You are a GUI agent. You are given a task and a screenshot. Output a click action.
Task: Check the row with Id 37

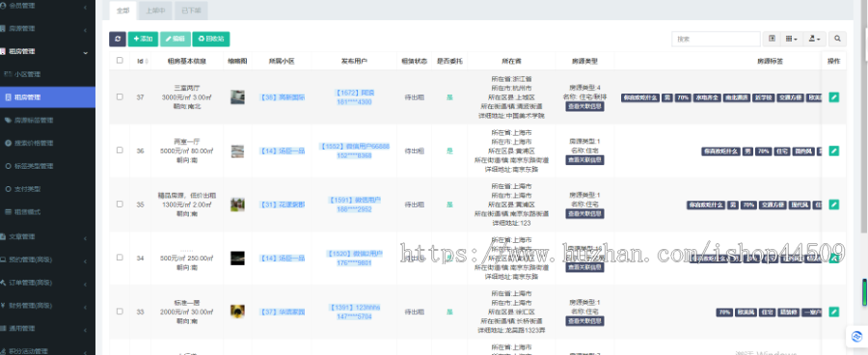point(120,96)
